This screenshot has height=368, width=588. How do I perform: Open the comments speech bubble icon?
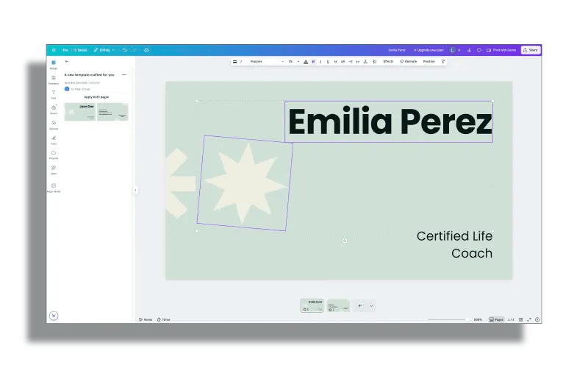pos(478,50)
